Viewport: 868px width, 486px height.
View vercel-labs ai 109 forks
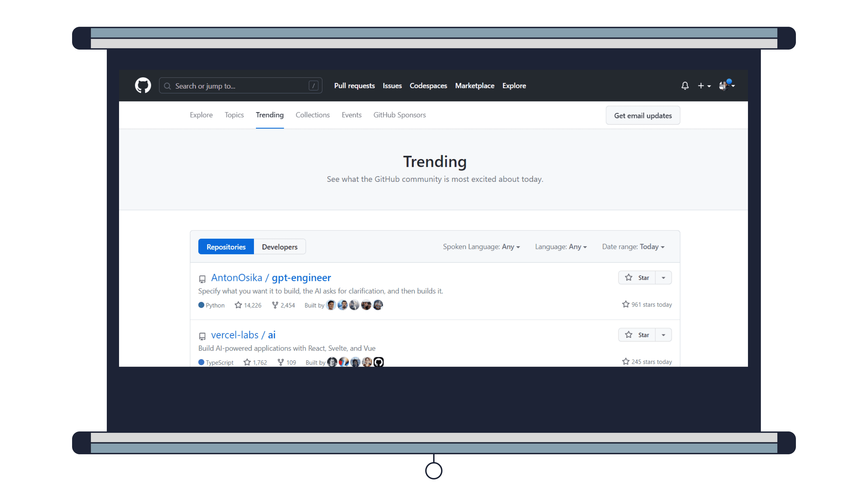[x=287, y=362]
